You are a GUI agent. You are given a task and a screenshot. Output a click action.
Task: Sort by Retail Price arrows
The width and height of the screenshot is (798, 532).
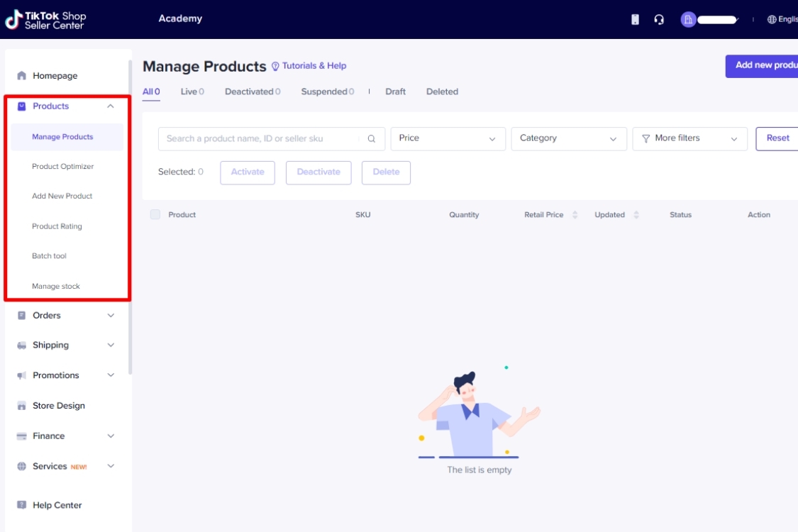(x=575, y=215)
